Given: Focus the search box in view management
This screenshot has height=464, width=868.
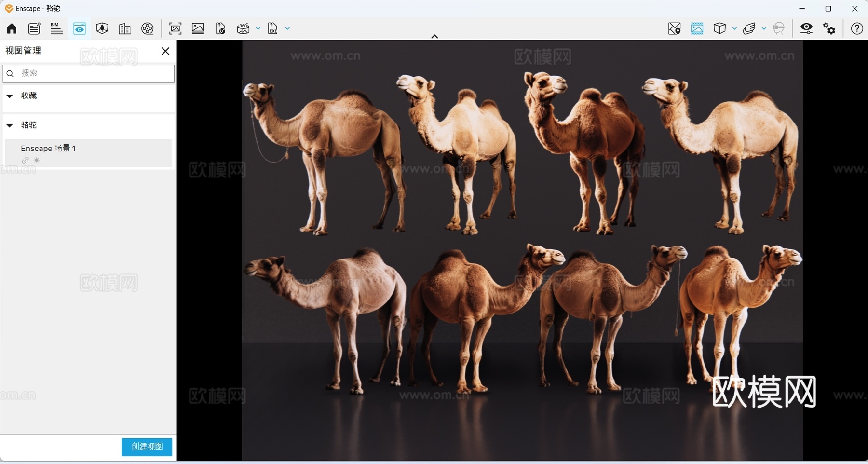Looking at the screenshot, I should 89,73.
